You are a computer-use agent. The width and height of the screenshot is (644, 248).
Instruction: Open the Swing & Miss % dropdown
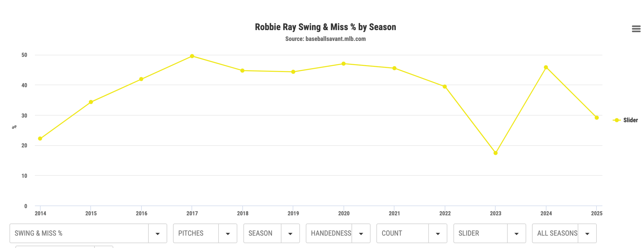(88, 233)
